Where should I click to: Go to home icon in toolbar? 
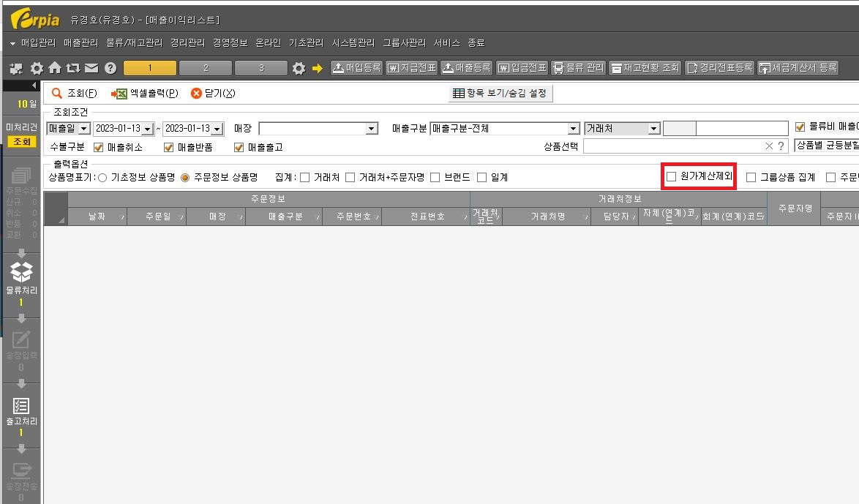(x=55, y=68)
